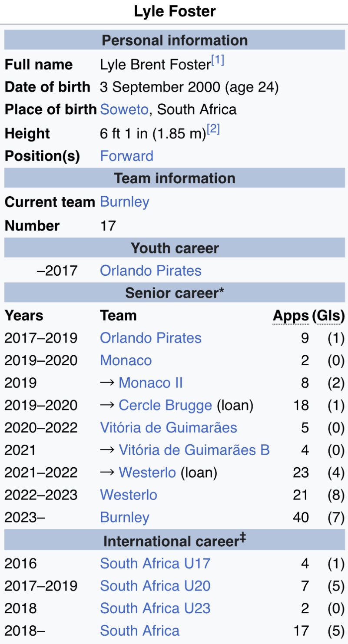Viewport: 348px width, 644px height.
Task: Open Burnley link beside Current team
Action: point(125,202)
